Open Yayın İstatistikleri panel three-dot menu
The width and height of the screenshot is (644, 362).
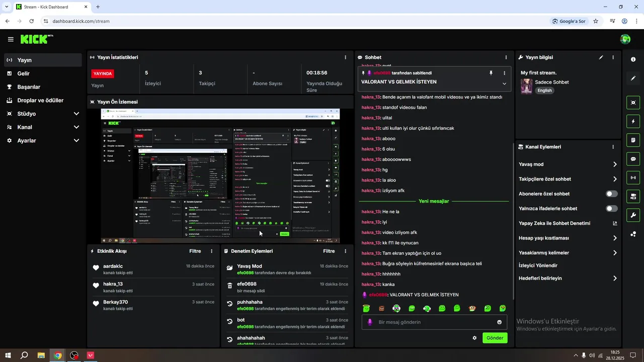[345, 57]
